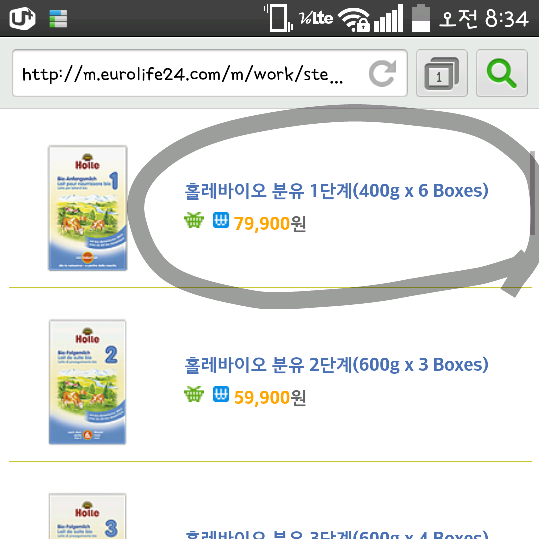Viewport: 539px width, 539px height.
Task: Open 홀레바이오 분유 1단계(400g x 6 Boxes) link
Action: pos(336,191)
